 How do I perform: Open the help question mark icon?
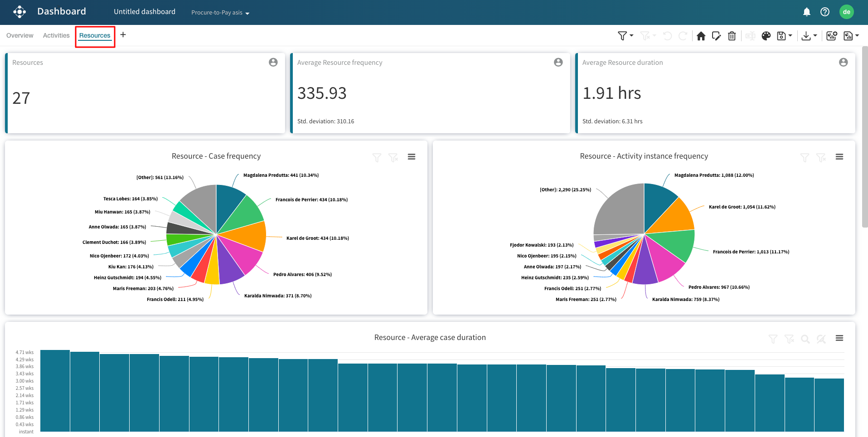(825, 12)
